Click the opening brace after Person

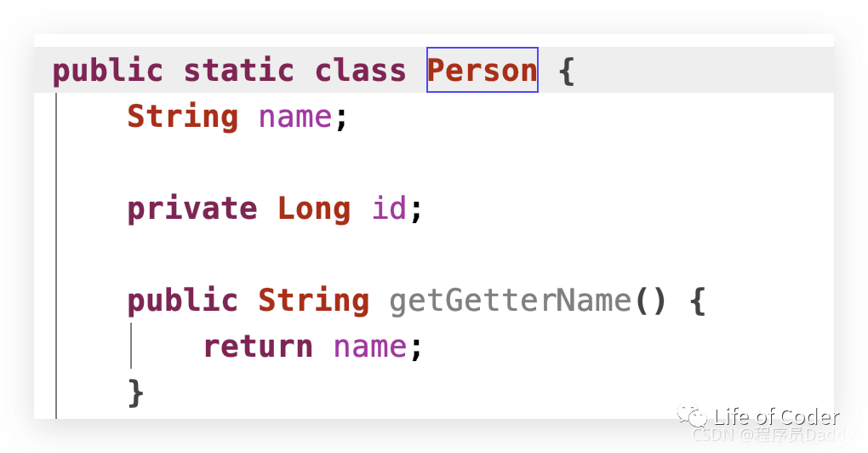567,71
